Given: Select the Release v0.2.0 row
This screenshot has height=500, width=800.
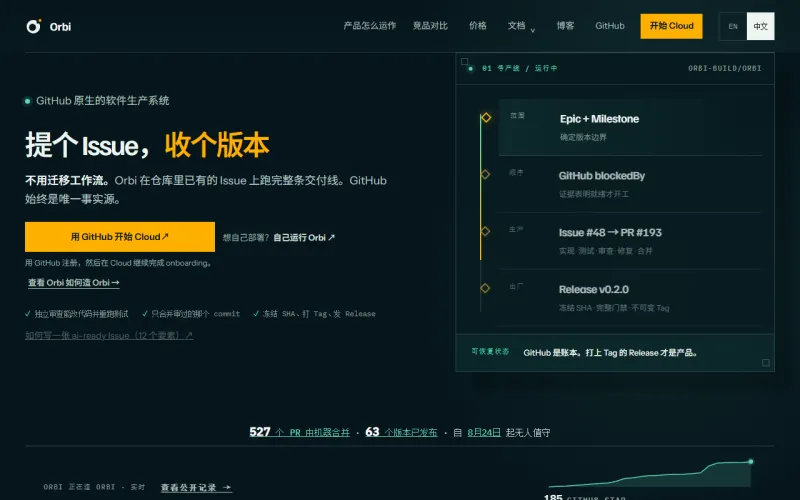Looking at the screenshot, I should pos(629,298).
